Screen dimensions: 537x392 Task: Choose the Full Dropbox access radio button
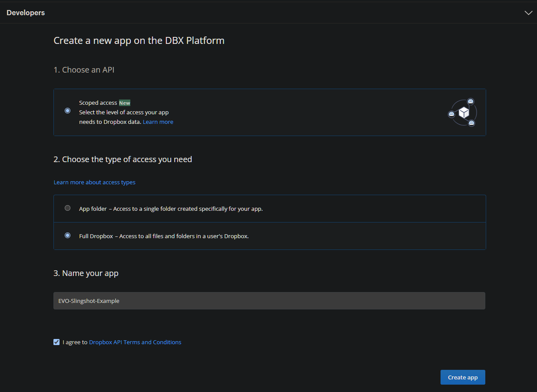pyautogui.click(x=67, y=236)
